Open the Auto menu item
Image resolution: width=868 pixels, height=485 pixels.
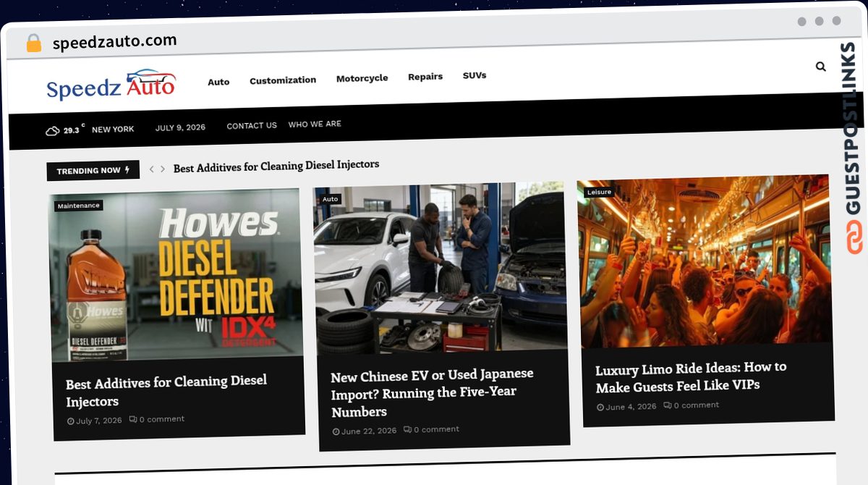218,82
